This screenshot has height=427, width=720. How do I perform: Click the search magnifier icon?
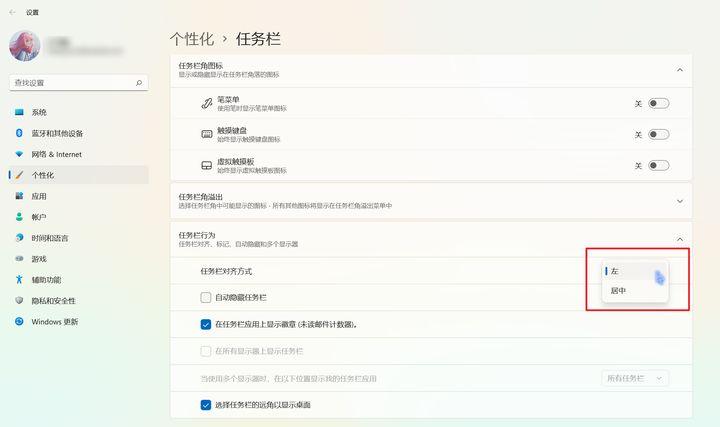click(x=139, y=83)
